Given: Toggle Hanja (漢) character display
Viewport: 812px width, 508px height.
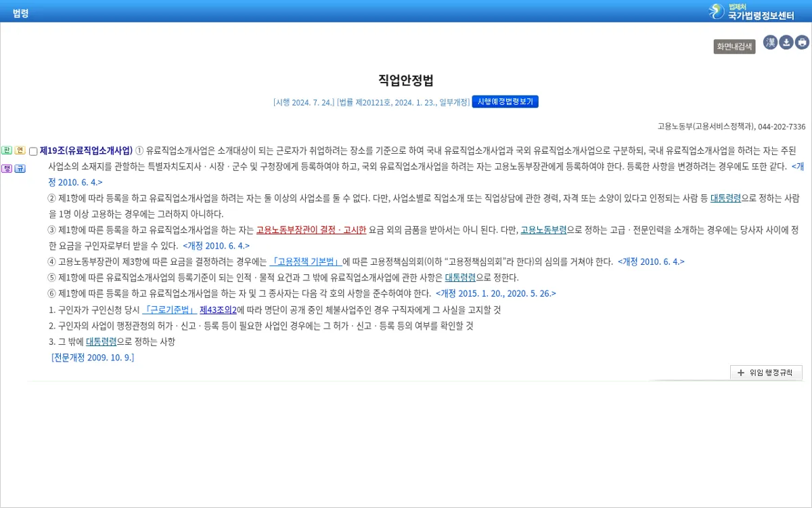Looking at the screenshot, I should pos(770,43).
